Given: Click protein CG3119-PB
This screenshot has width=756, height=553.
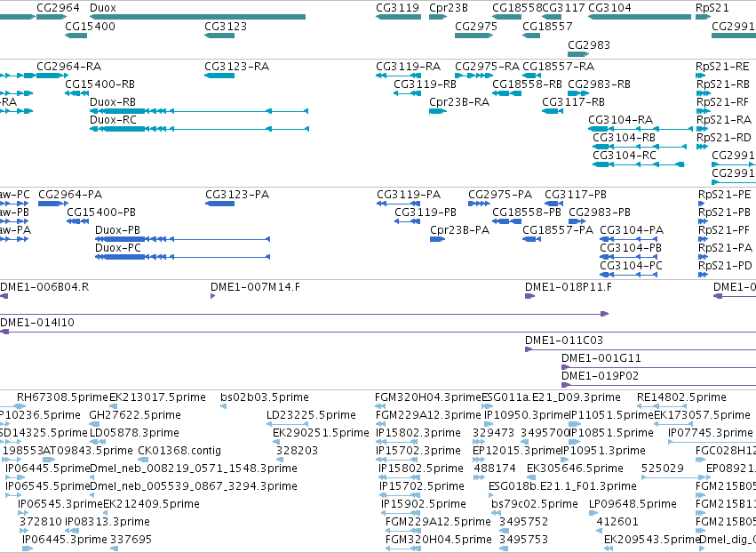Looking at the screenshot, I should (x=408, y=221).
